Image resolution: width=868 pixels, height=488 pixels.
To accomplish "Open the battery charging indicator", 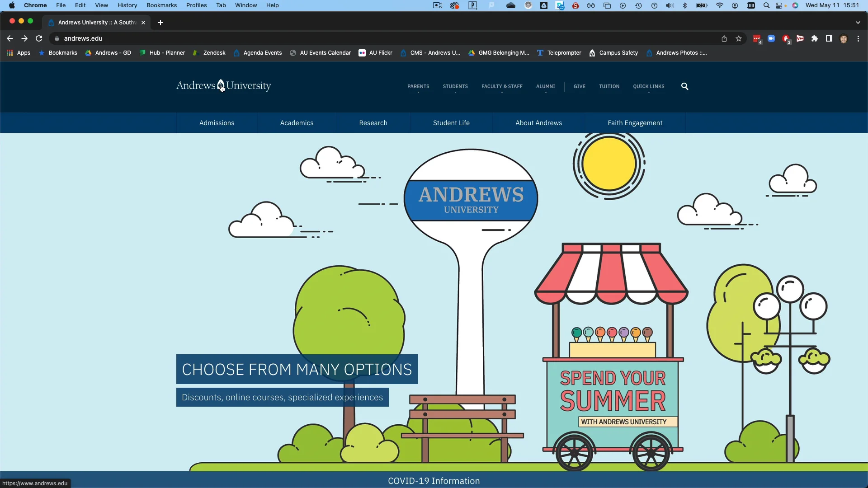I will (701, 5).
